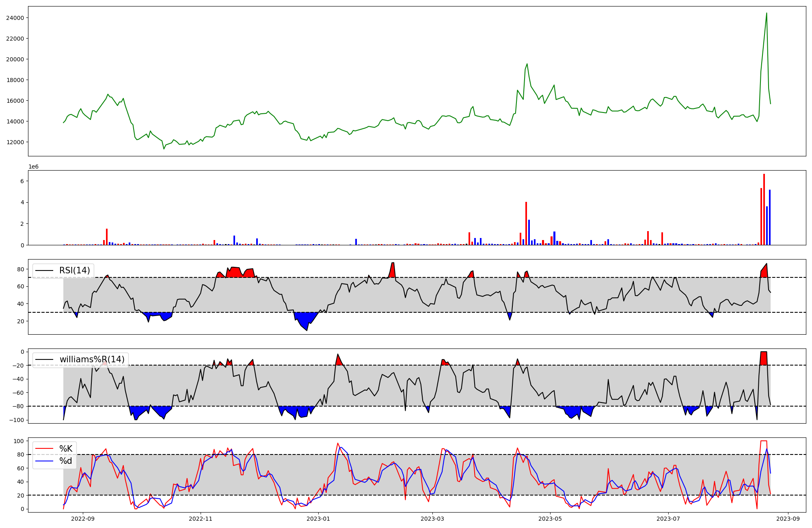Screen dimensions: 812x528
Task: Click the RSI(14) legend label
Action: [x=75, y=270]
